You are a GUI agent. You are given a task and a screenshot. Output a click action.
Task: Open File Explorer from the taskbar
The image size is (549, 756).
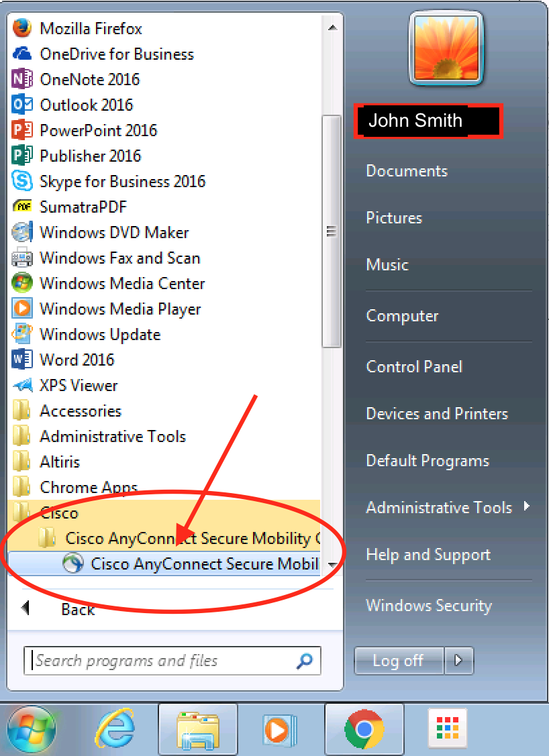[x=198, y=730]
